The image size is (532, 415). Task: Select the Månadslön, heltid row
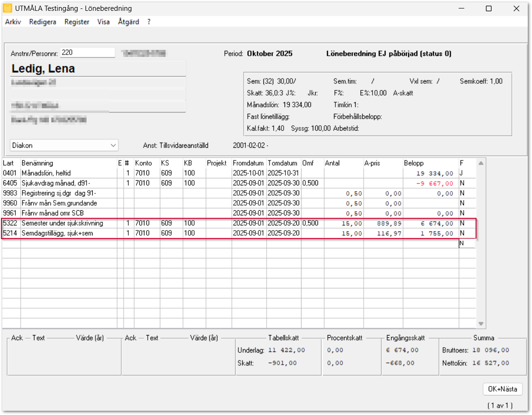click(x=46, y=173)
